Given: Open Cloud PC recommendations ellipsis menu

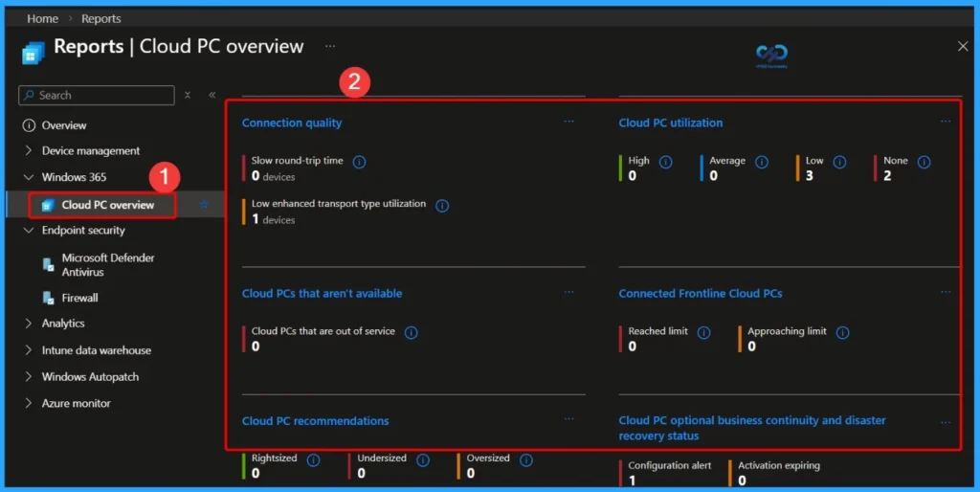Looking at the screenshot, I should pos(568,419).
